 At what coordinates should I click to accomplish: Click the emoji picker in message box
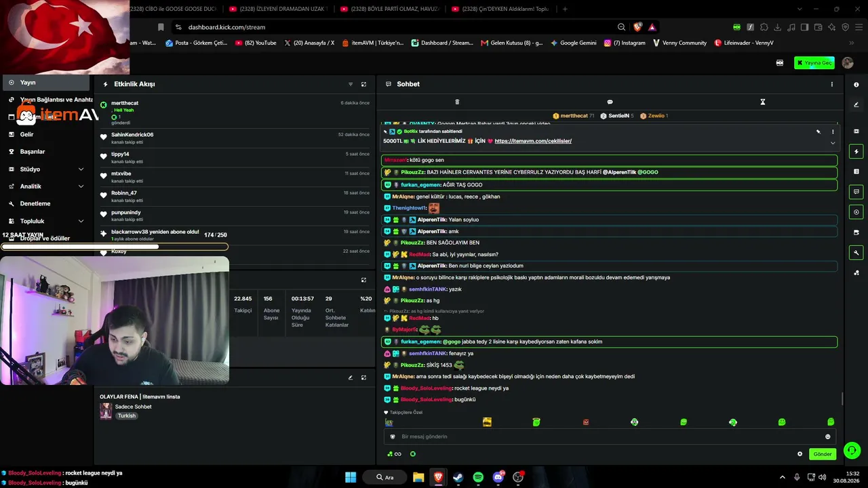[827, 436]
